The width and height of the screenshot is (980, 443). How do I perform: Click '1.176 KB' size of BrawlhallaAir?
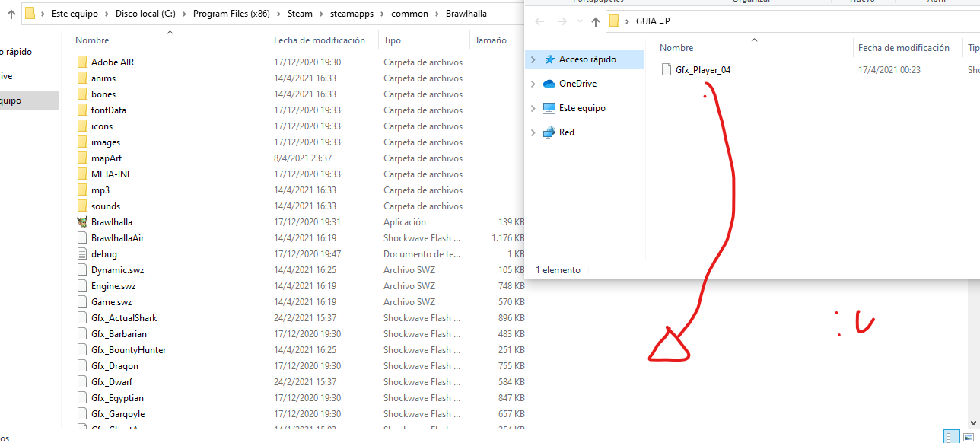point(508,237)
